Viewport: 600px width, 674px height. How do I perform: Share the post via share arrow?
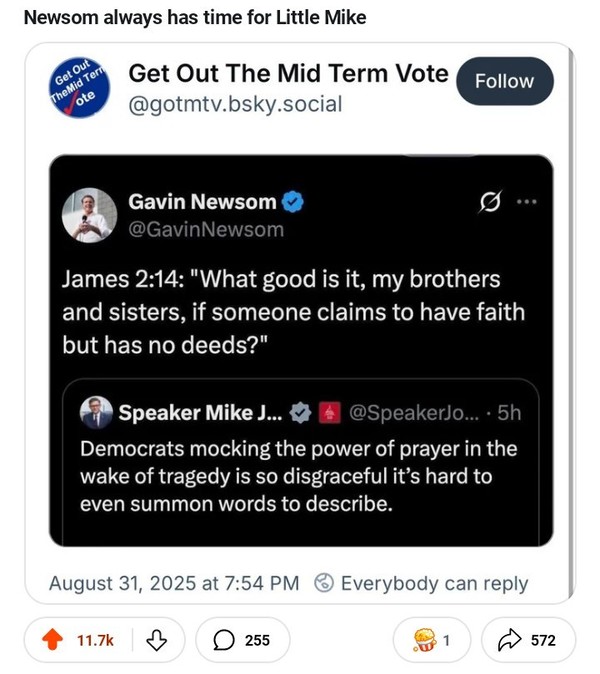click(529, 640)
